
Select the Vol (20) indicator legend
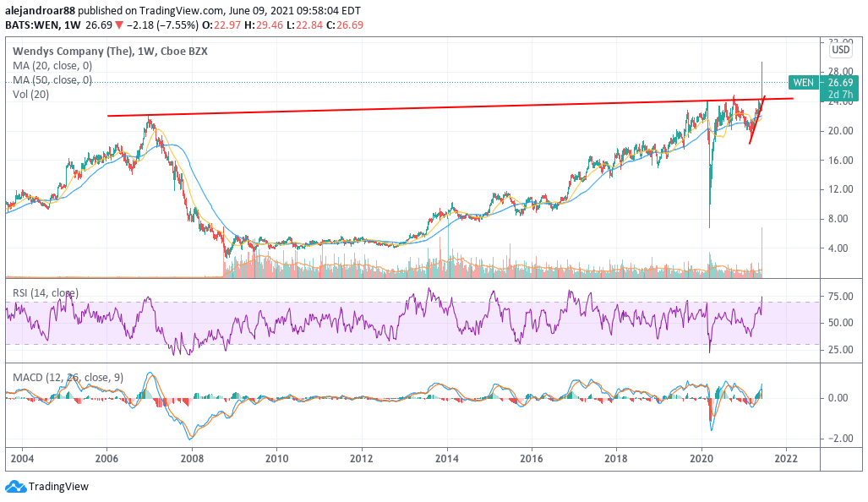(31, 94)
